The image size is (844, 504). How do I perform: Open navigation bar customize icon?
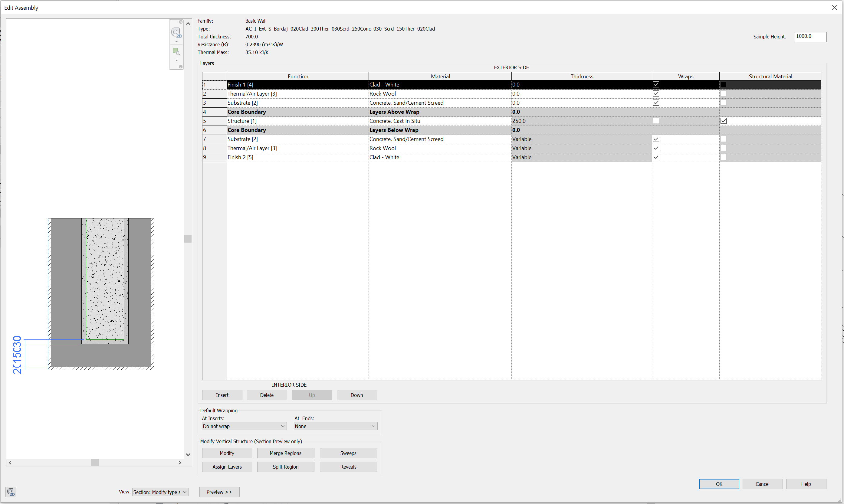(x=181, y=66)
